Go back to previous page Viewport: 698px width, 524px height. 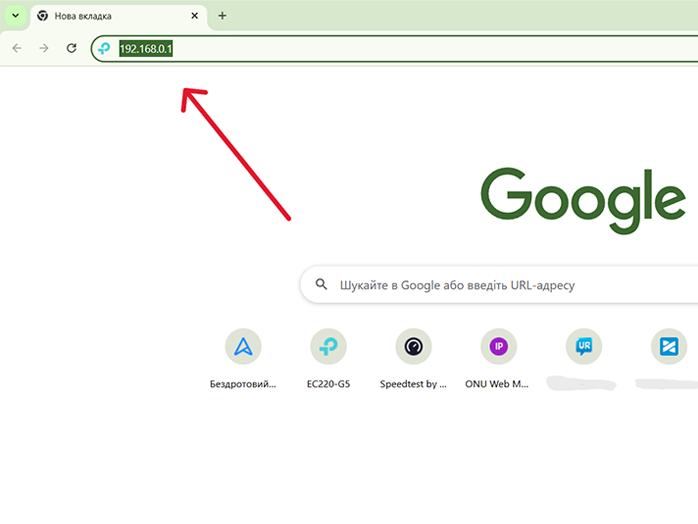click(x=17, y=48)
